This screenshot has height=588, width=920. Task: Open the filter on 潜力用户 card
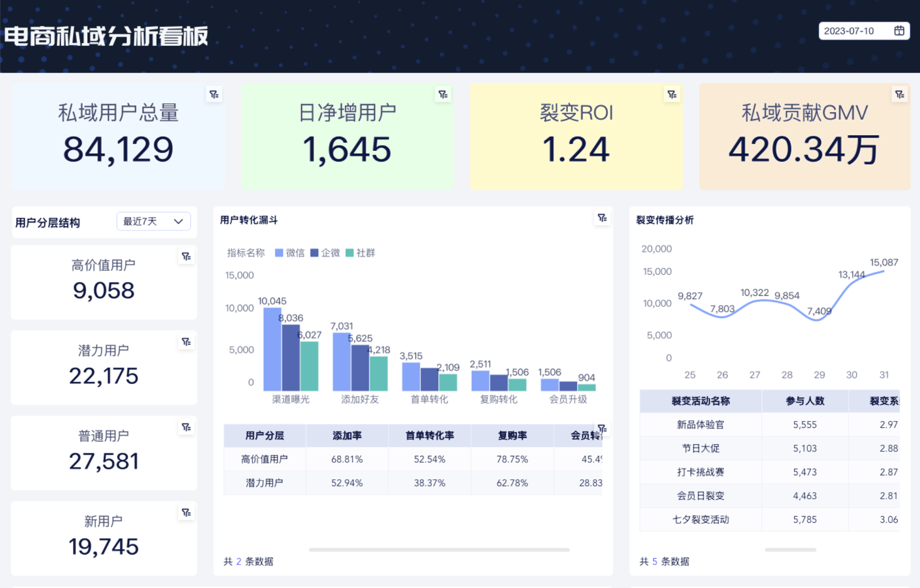[x=185, y=342]
